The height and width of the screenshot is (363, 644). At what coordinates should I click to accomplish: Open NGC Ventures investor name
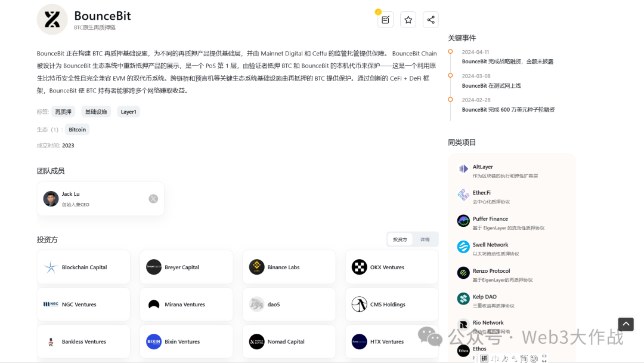point(79,304)
